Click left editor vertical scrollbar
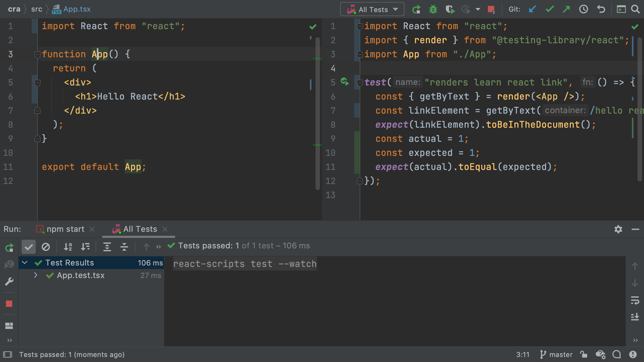Screen dimensions: 644x362 point(317,113)
